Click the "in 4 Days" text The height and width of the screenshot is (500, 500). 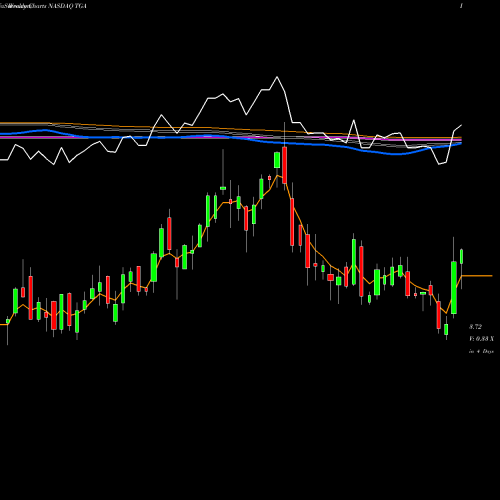[x=481, y=351]
